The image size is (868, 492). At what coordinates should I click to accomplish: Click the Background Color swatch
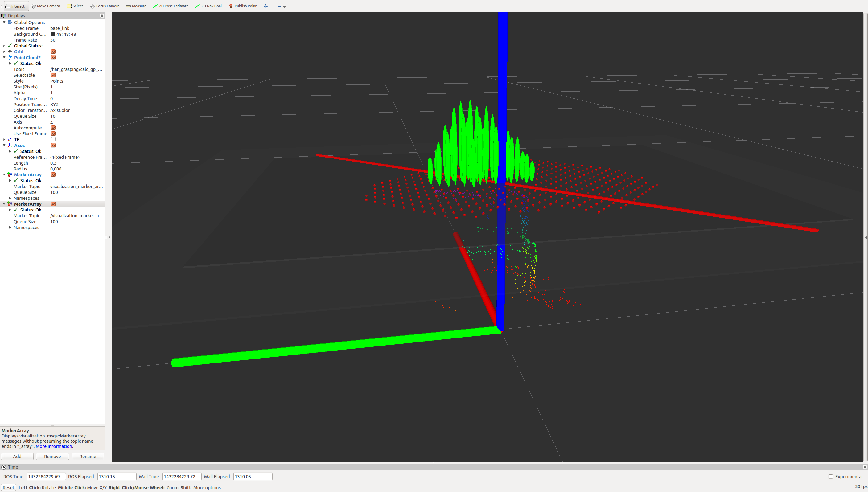click(x=53, y=34)
